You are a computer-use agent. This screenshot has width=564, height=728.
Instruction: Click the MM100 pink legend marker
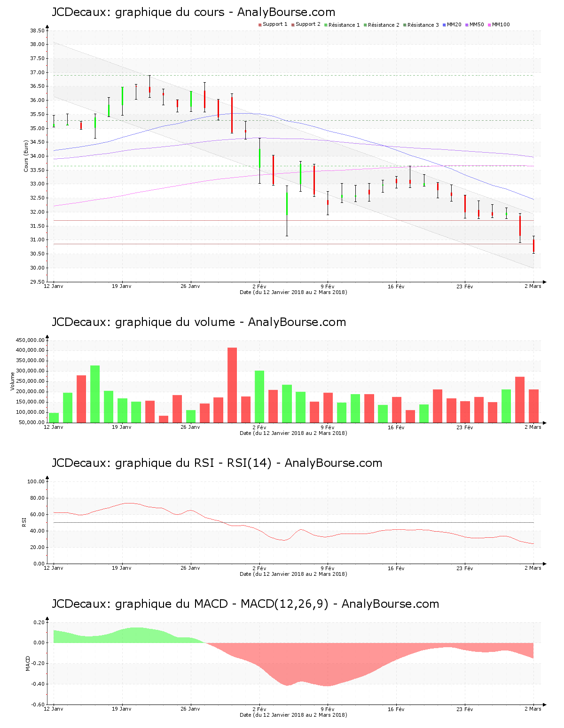pos(489,25)
